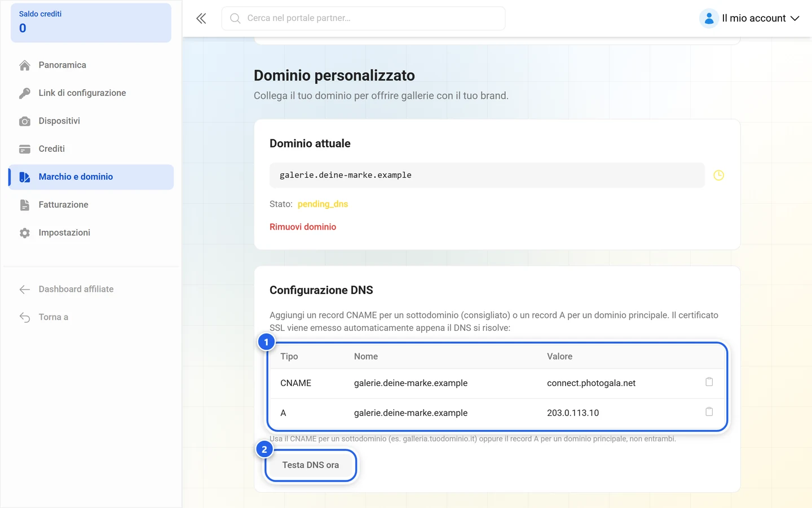Click the current domain galerie.deine-marke.example code box

487,175
